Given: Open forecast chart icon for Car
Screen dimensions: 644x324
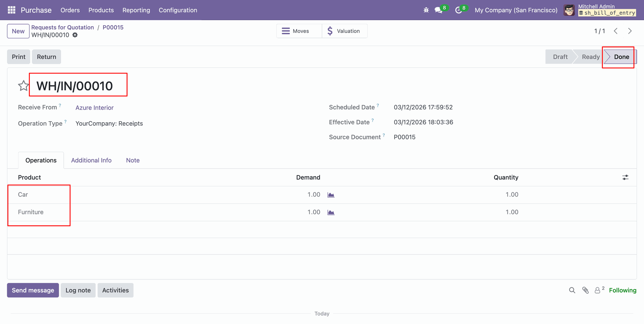Looking at the screenshot, I should click(331, 195).
